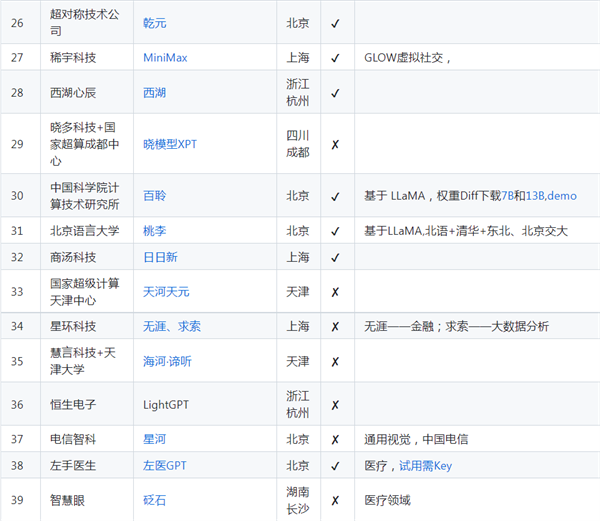Viewport: 600px width, 521px height.
Task: Click the X mark in LightGPT row
Action: pyautogui.click(x=335, y=405)
